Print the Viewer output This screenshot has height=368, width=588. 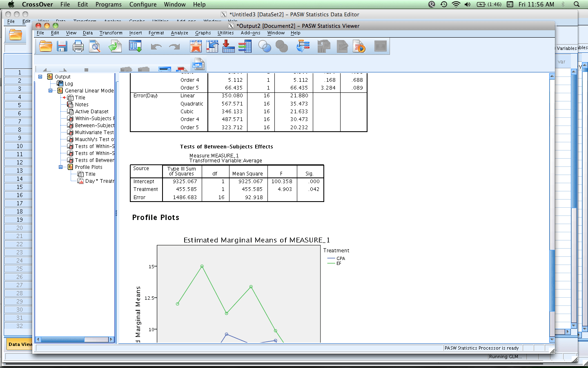[x=78, y=46]
